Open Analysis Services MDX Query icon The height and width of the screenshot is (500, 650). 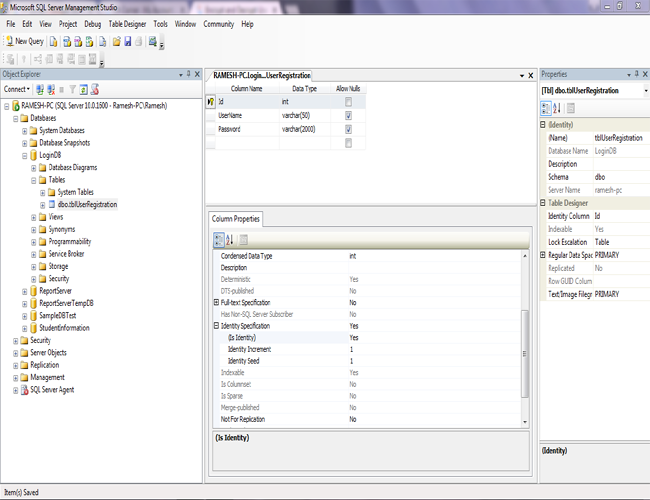pyautogui.click(x=67, y=41)
